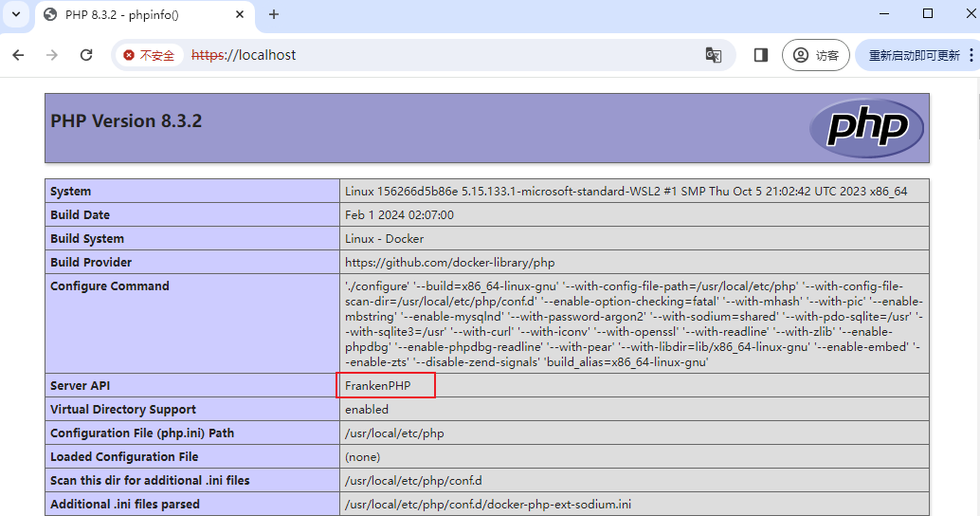Click the Feb 1 2024 02:07:00 value
Viewport: 980px width, 516px height.
click(399, 214)
